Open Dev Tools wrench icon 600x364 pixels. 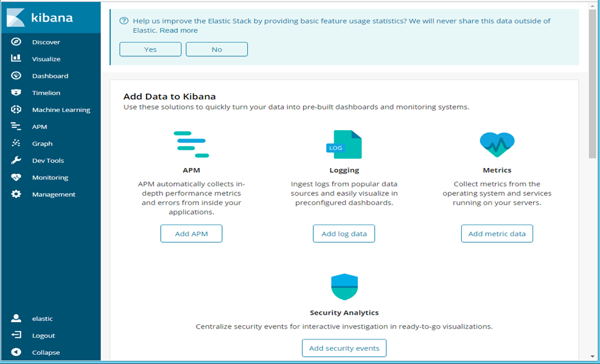[16, 160]
